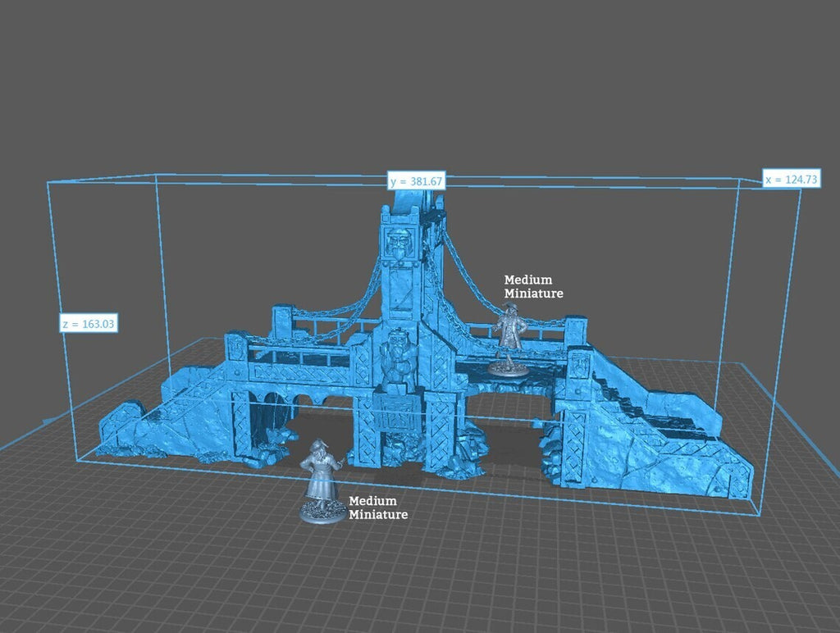Select the miniature figure on the front grid
Screen dimensions: 840x633
point(320,476)
